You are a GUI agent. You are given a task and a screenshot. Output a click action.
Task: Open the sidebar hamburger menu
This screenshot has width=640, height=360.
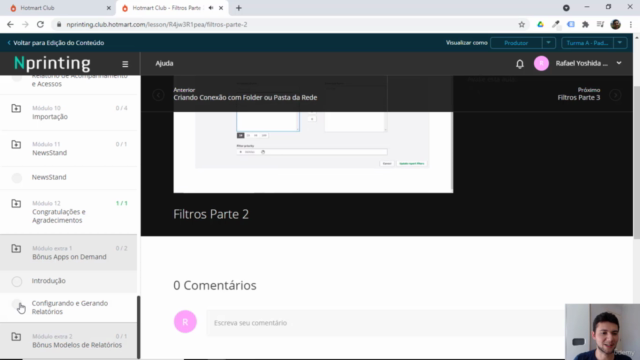pyautogui.click(x=125, y=64)
